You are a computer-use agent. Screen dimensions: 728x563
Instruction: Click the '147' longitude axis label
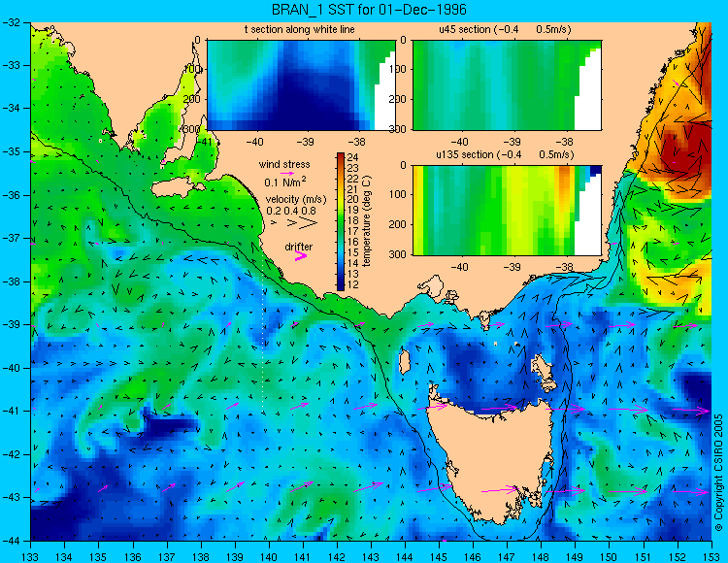point(507,557)
